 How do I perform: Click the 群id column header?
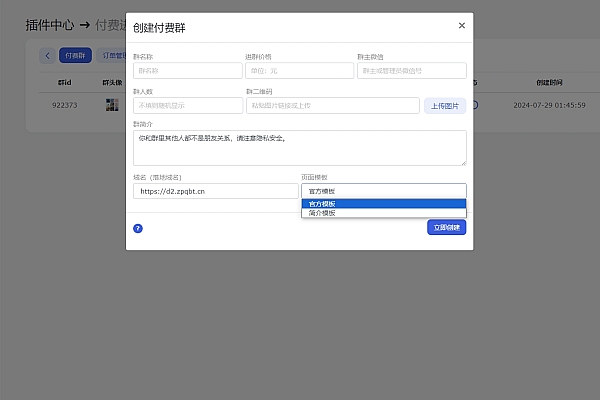point(65,82)
